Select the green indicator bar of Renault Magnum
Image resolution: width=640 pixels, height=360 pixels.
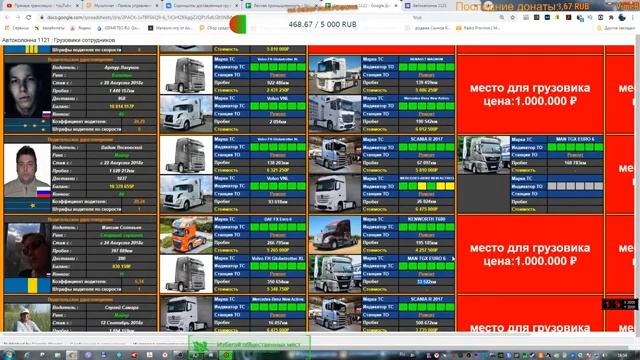tap(427, 67)
